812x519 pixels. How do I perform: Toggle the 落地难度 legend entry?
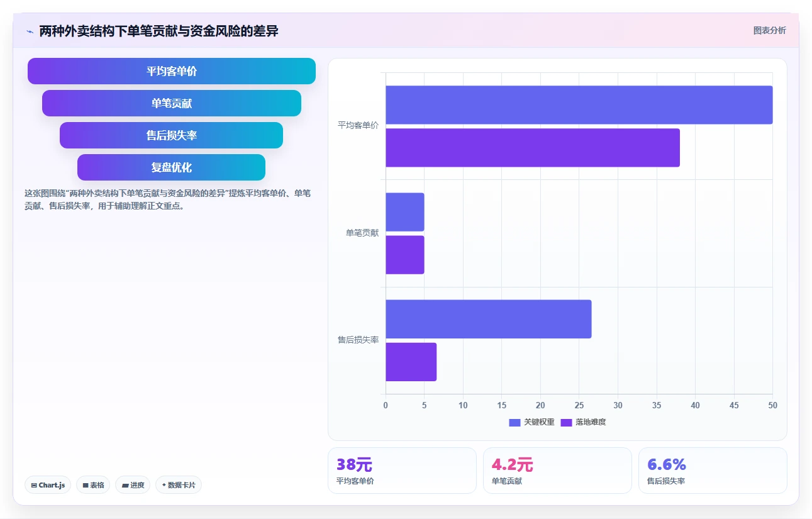tap(583, 422)
